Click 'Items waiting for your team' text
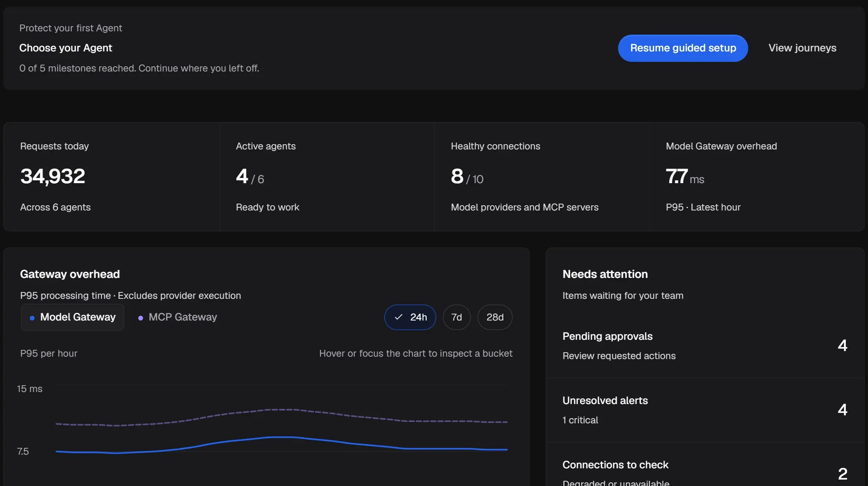Image resolution: width=868 pixels, height=486 pixels. click(623, 296)
